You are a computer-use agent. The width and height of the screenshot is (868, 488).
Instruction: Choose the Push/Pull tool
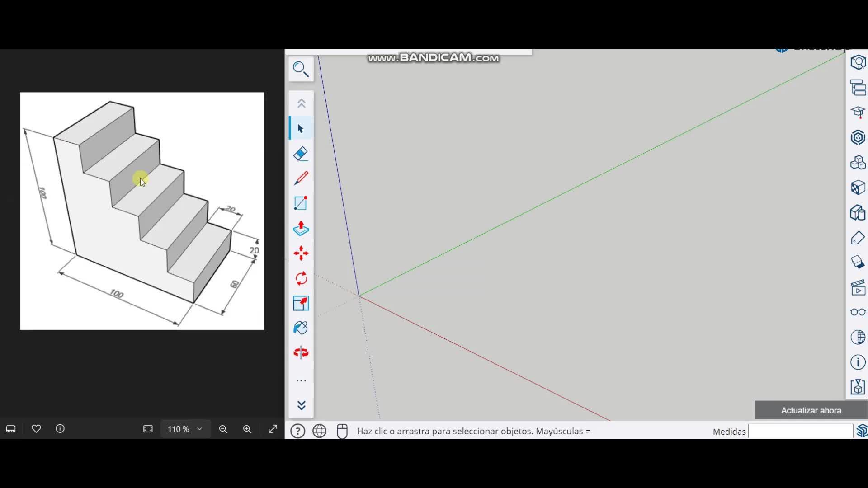tap(301, 229)
